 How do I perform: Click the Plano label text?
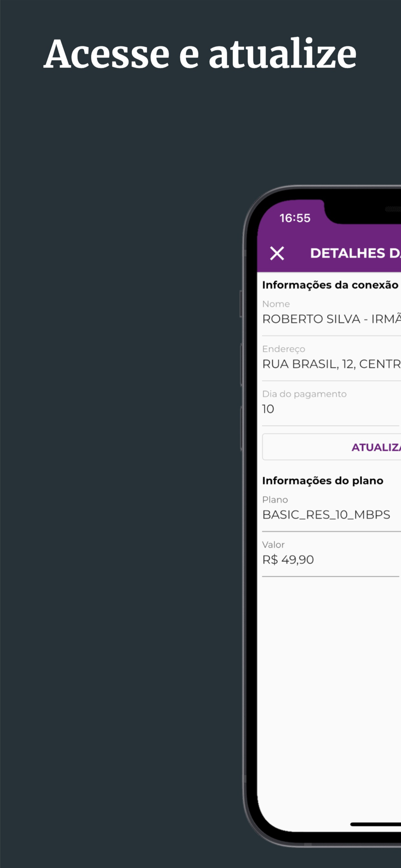coord(275,500)
